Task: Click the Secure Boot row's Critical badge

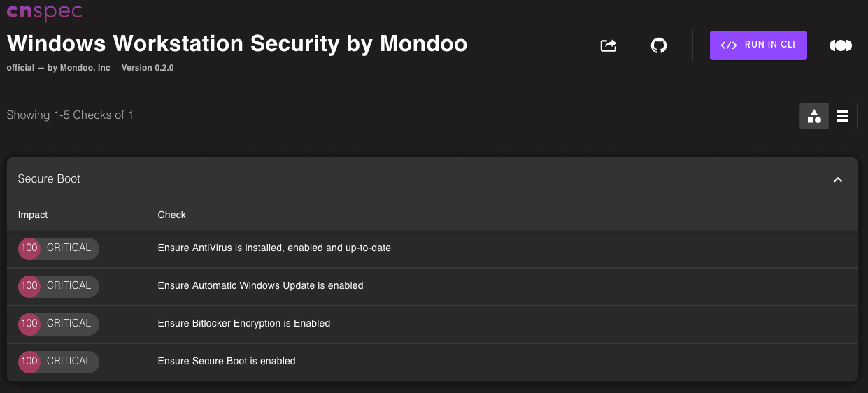Action: pyautogui.click(x=59, y=362)
